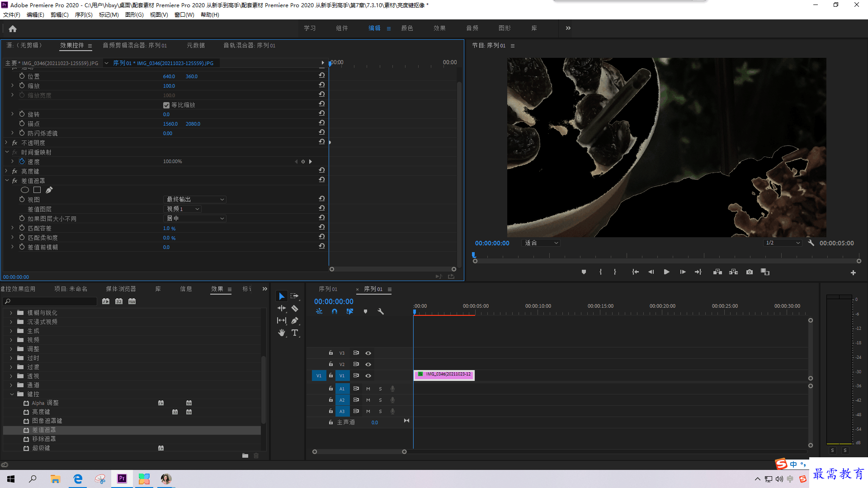This screenshot has height=488, width=868.
Task: Select 亮度键 effect in list
Action: [41, 412]
